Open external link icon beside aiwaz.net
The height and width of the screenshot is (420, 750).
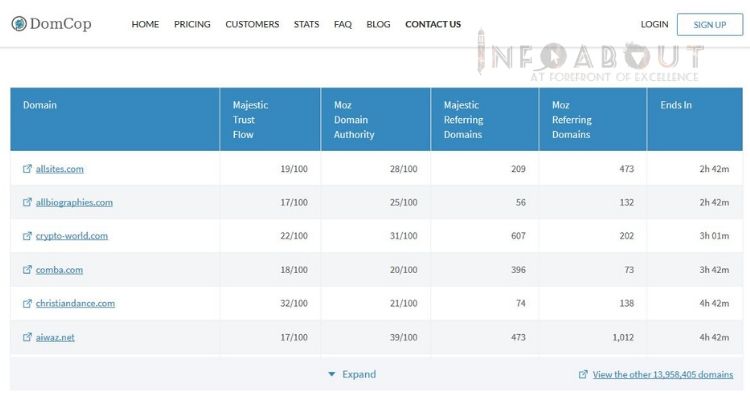[x=27, y=337]
